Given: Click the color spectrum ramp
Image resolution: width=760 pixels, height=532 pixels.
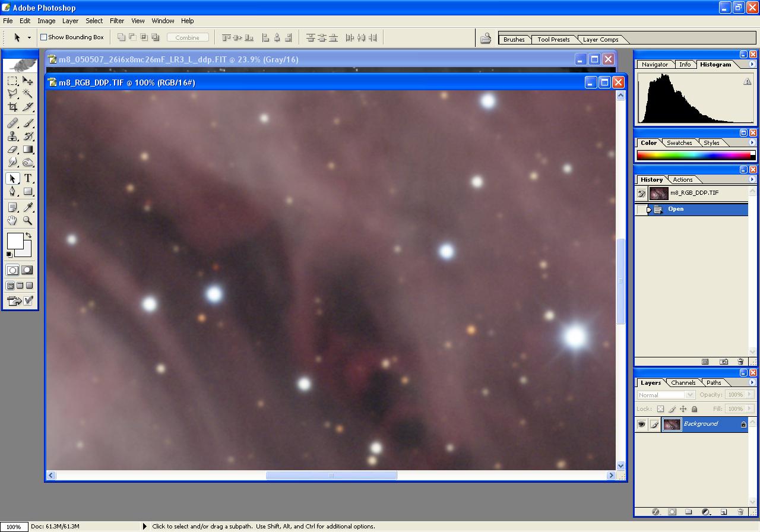Looking at the screenshot, I should [693, 156].
